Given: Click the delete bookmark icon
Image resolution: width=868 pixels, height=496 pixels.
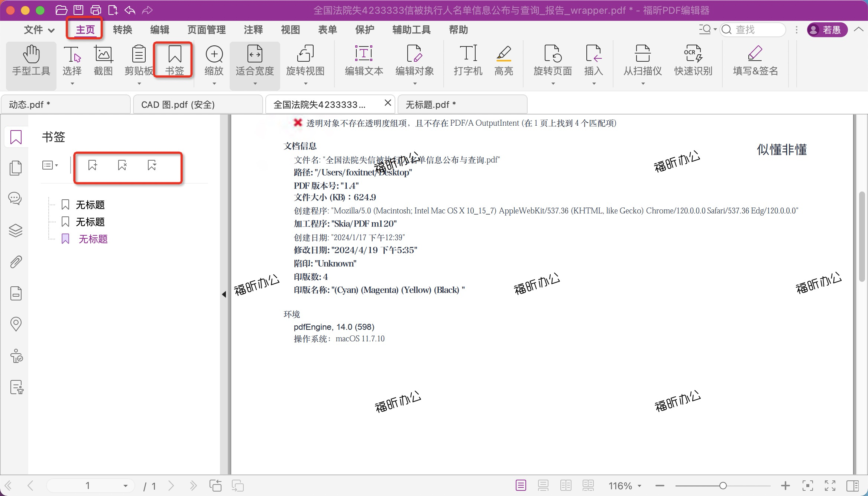Looking at the screenshot, I should click(122, 165).
